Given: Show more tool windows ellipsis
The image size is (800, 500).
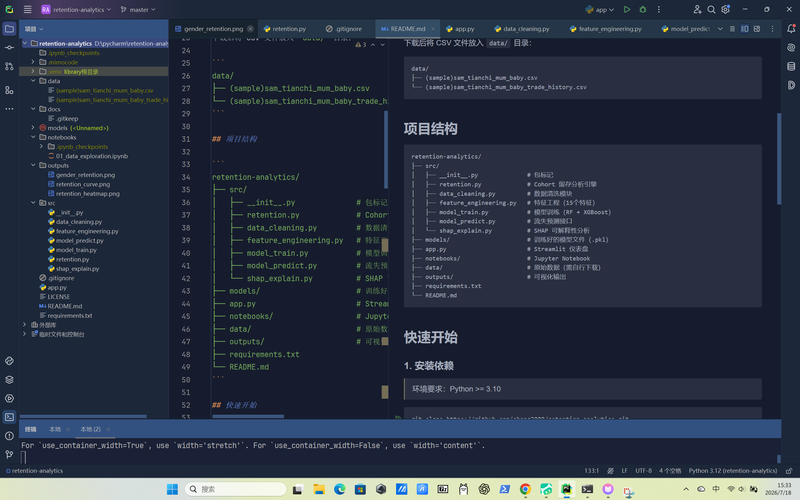Looking at the screenshot, I should 9,109.
